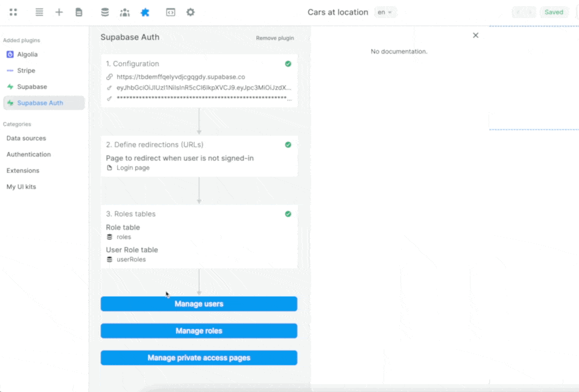Open the data collections database icon
Image resolution: width=579 pixels, height=392 pixels.
coord(105,12)
